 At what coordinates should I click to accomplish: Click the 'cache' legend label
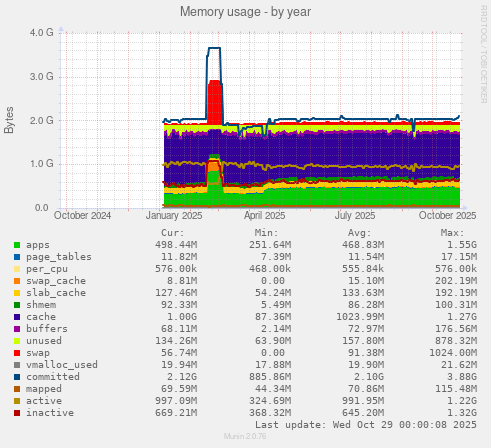41,317
